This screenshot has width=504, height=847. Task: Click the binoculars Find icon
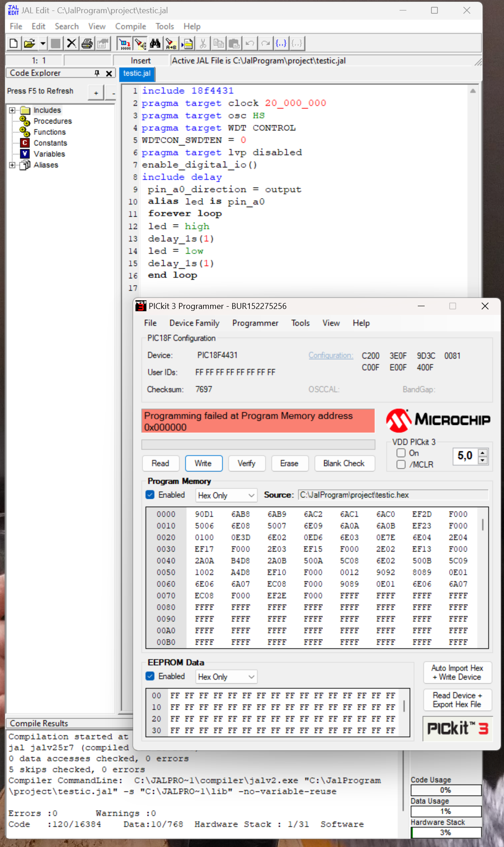pos(155,43)
